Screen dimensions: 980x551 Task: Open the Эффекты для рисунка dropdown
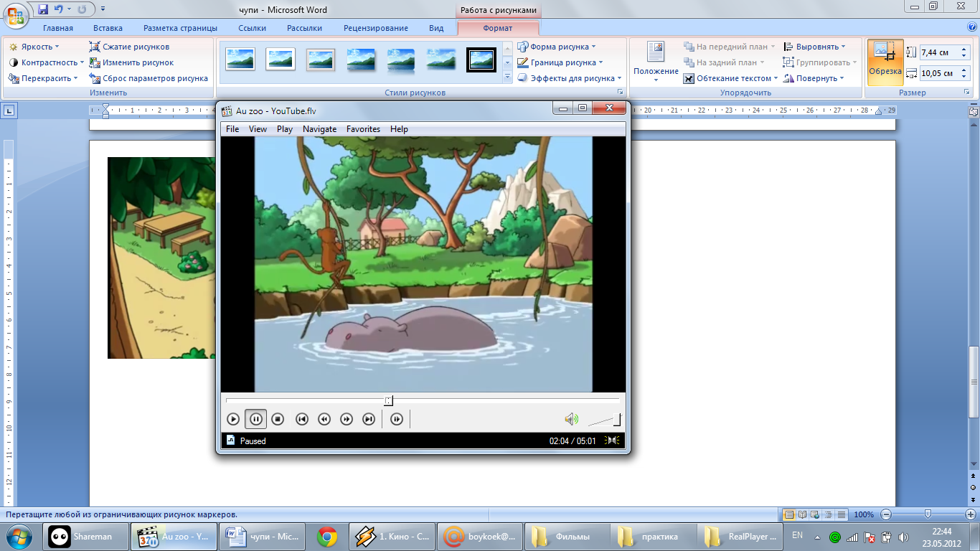tap(570, 78)
